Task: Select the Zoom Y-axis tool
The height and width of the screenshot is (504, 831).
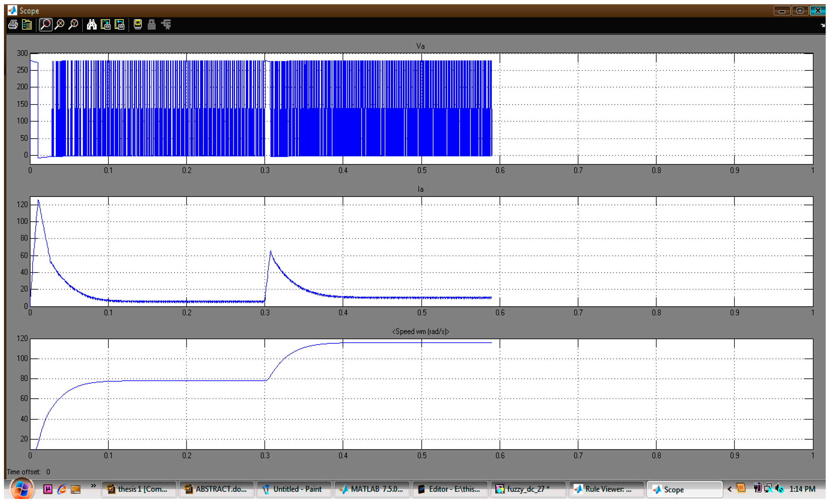Action: tap(73, 25)
